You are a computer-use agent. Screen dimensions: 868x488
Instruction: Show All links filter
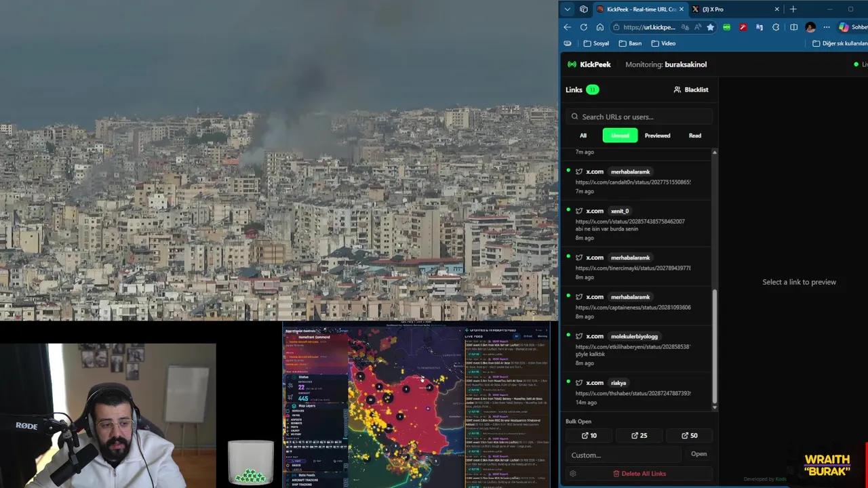(583, 136)
